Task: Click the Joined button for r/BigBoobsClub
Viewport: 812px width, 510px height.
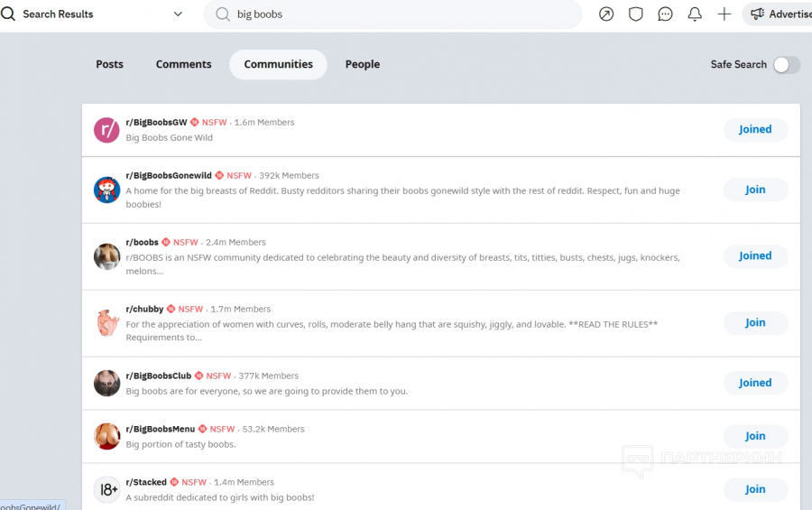Action: 755,383
